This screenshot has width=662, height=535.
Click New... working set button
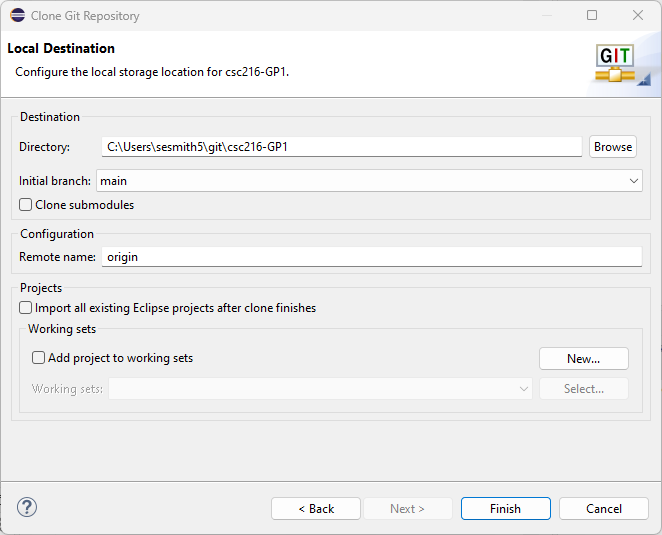(x=583, y=358)
